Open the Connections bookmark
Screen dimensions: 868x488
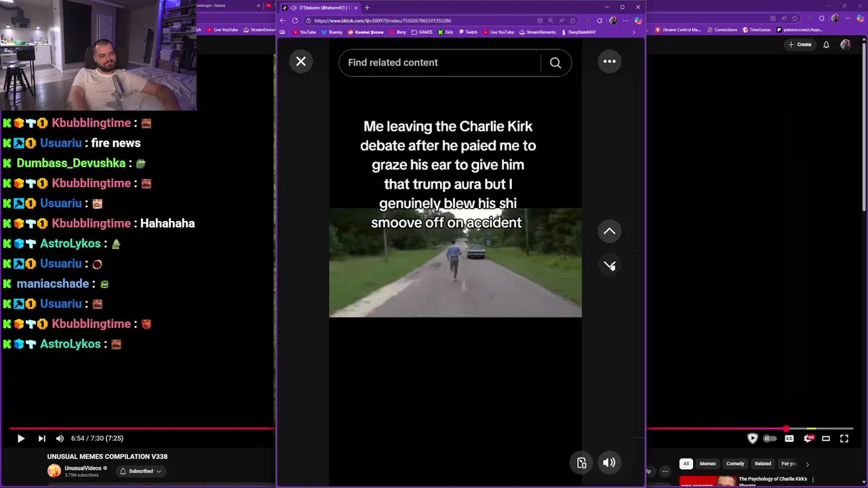[722, 30]
